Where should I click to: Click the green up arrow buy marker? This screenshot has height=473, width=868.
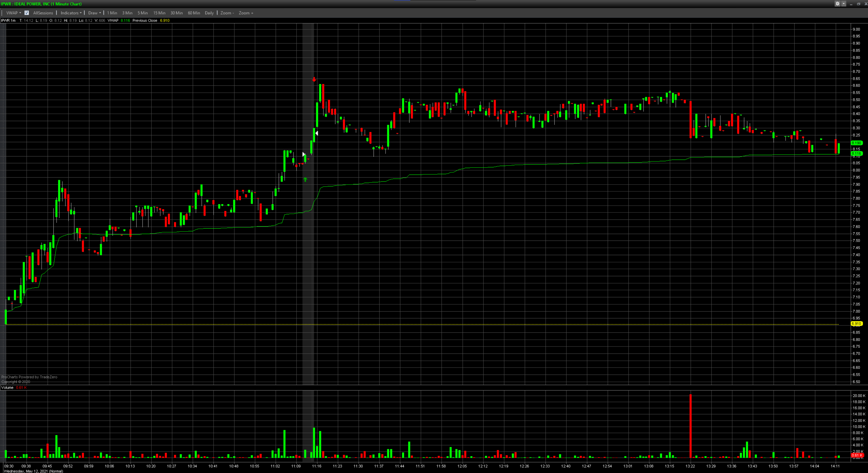[305, 180]
